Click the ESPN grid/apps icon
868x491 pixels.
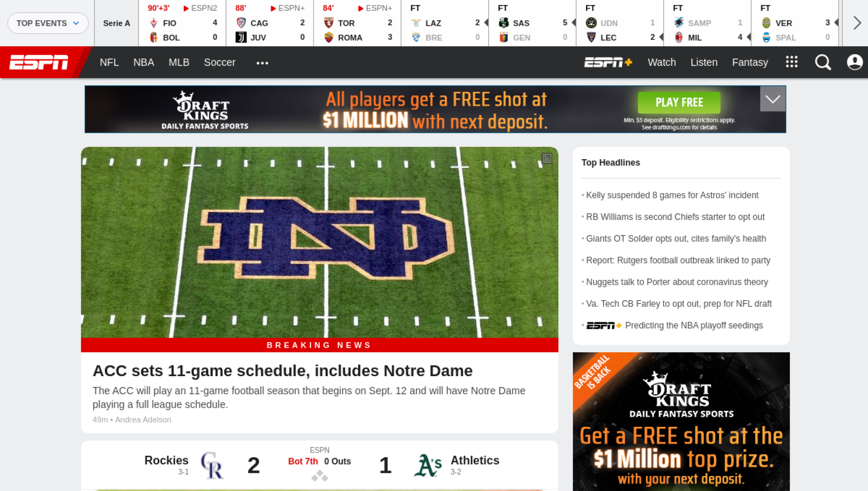[792, 62]
